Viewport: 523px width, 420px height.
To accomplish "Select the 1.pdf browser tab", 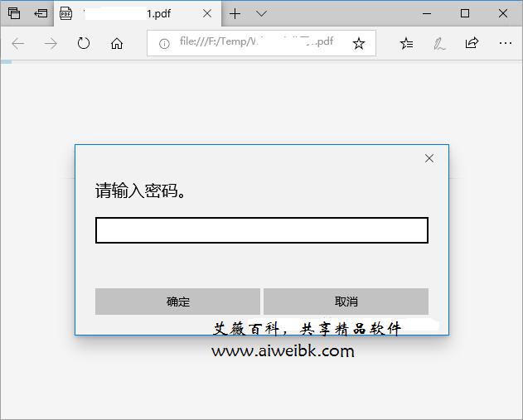I will point(138,13).
